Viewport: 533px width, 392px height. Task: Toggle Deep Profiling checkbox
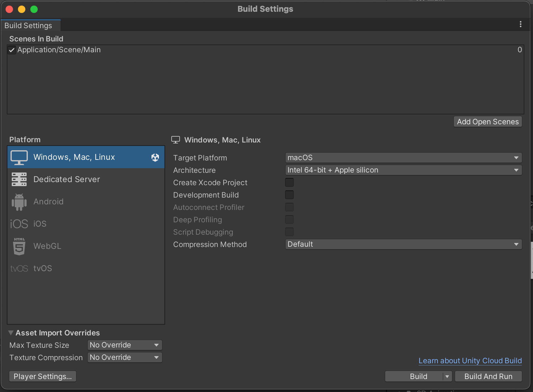tap(289, 219)
